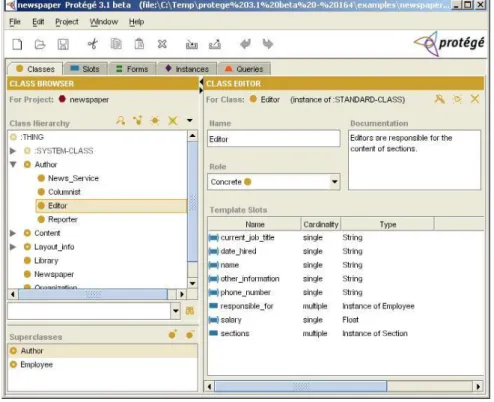Open the class search box dropdown arrow

point(176,311)
